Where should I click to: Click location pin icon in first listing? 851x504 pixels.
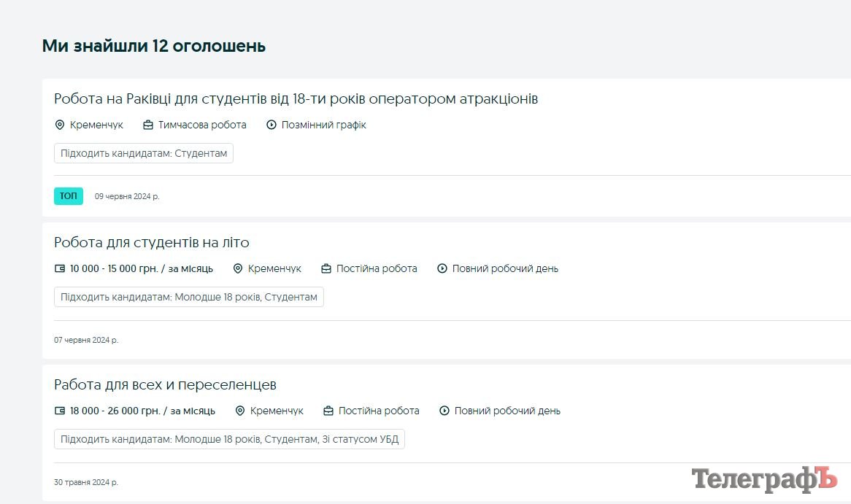point(60,125)
